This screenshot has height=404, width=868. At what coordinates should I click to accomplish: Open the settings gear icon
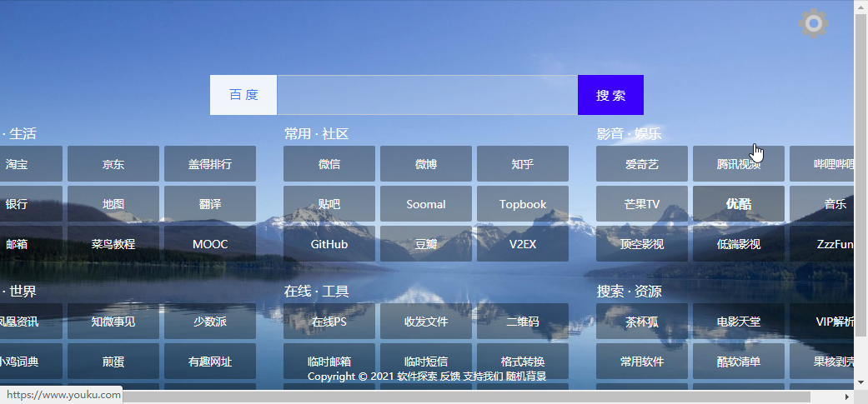coord(814,24)
